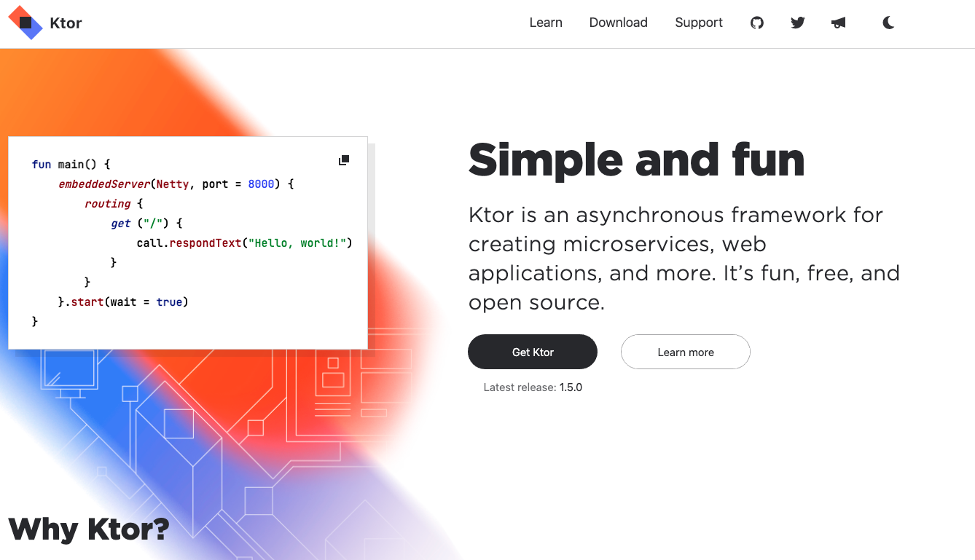Click the Ktor description paragraph
The height and width of the screenshot is (560, 975).
pyautogui.click(x=684, y=259)
